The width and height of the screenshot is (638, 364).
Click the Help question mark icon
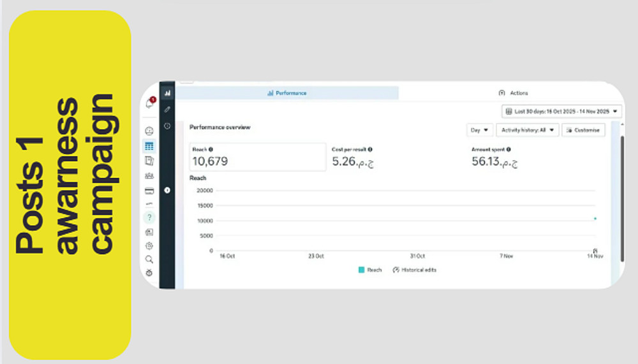149,217
